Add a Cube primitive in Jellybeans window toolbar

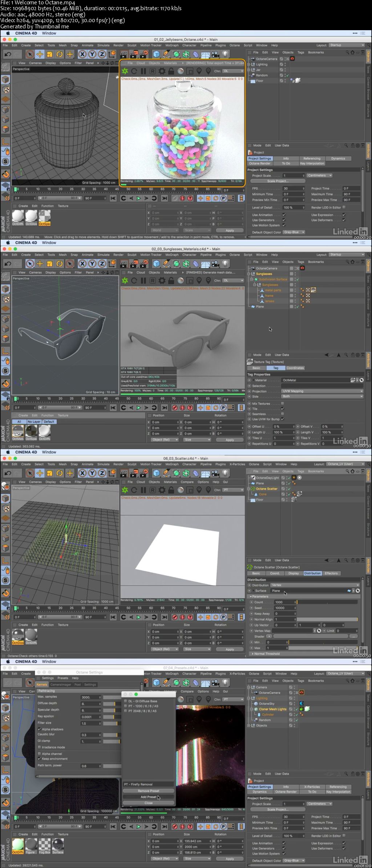point(157,54)
